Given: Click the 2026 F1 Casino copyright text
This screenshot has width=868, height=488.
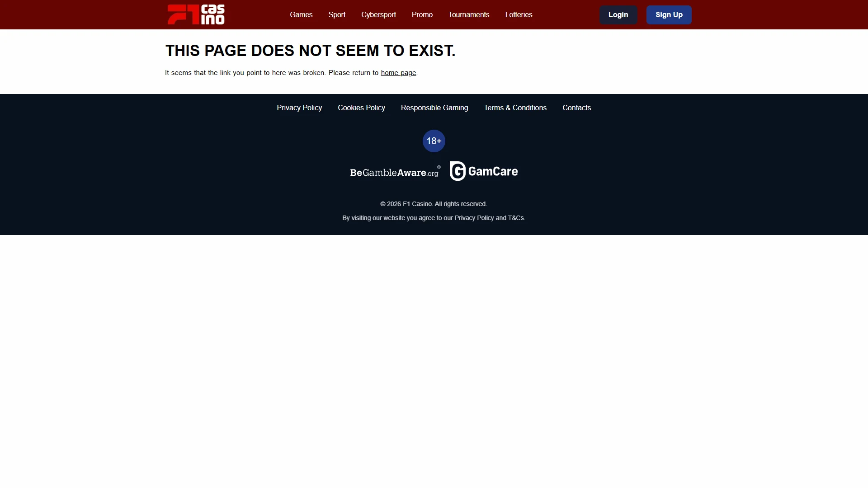Looking at the screenshot, I should coord(434,204).
